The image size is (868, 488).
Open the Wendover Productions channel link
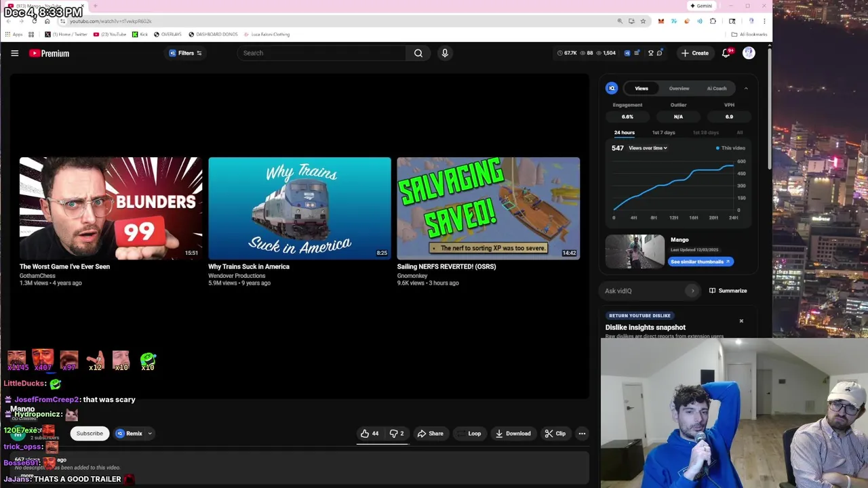pos(237,276)
